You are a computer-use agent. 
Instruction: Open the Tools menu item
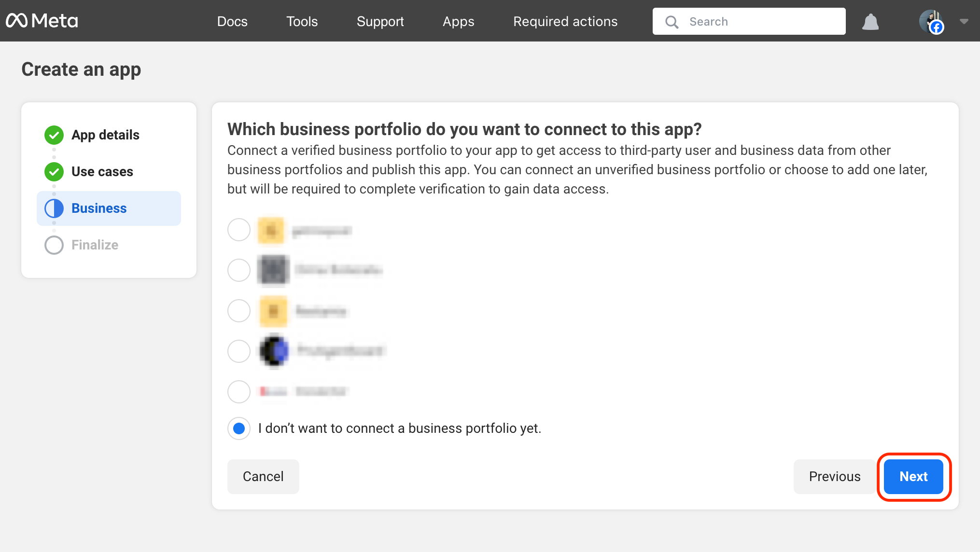pyautogui.click(x=302, y=21)
